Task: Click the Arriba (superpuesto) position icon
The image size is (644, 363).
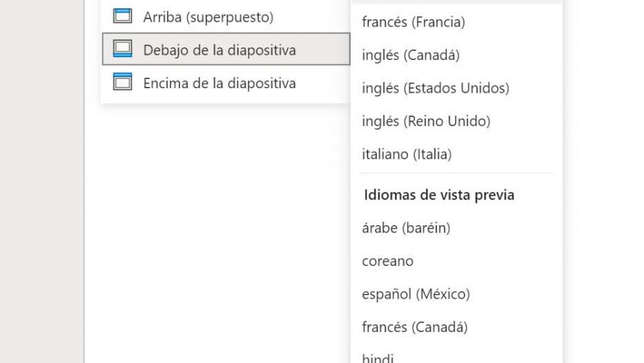Action: [122, 16]
